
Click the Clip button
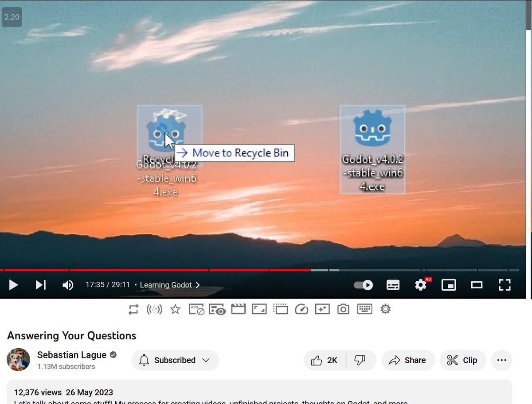462,360
